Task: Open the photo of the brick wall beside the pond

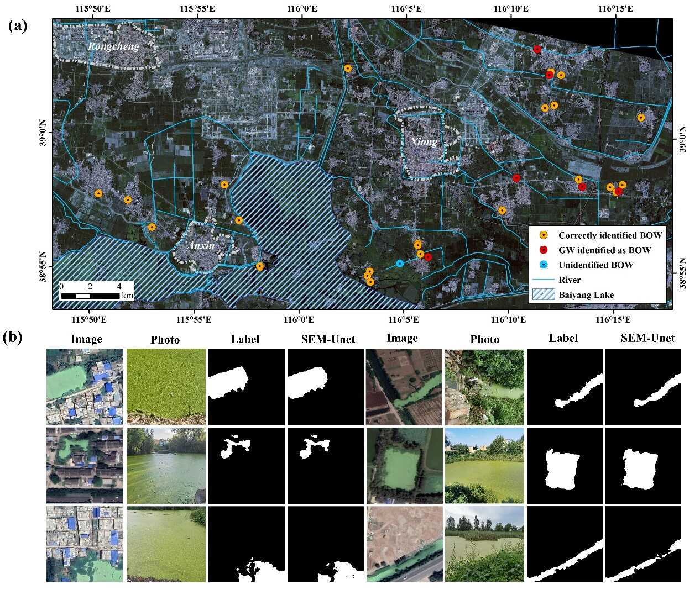Action: pos(484,387)
